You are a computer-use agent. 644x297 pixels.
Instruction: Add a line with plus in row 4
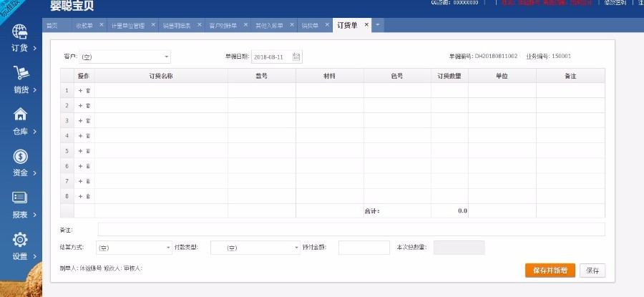80,135
